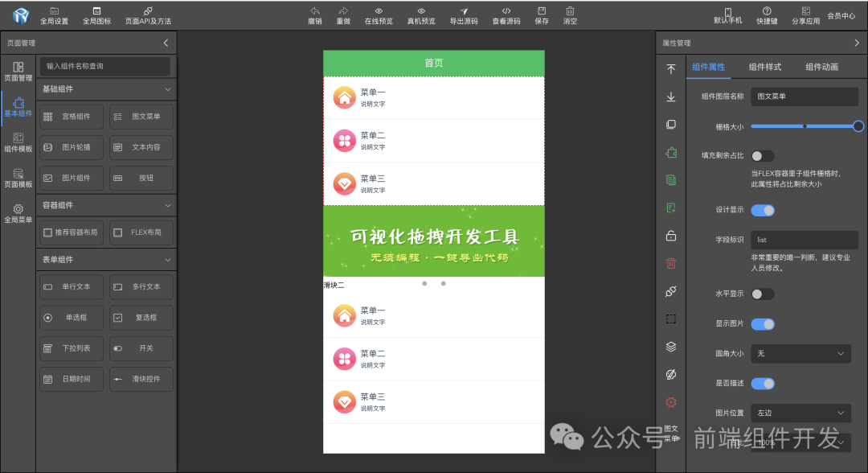Switch to 页面模板 sidebar tab
This screenshot has height=473, width=868.
(x=18, y=179)
